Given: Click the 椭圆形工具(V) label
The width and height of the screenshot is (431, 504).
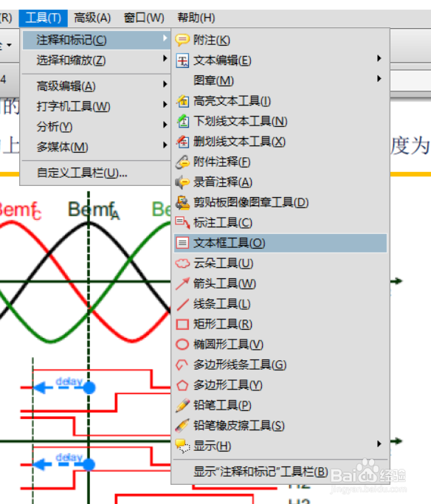Looking at the screenshot, I should click(228, 345).
